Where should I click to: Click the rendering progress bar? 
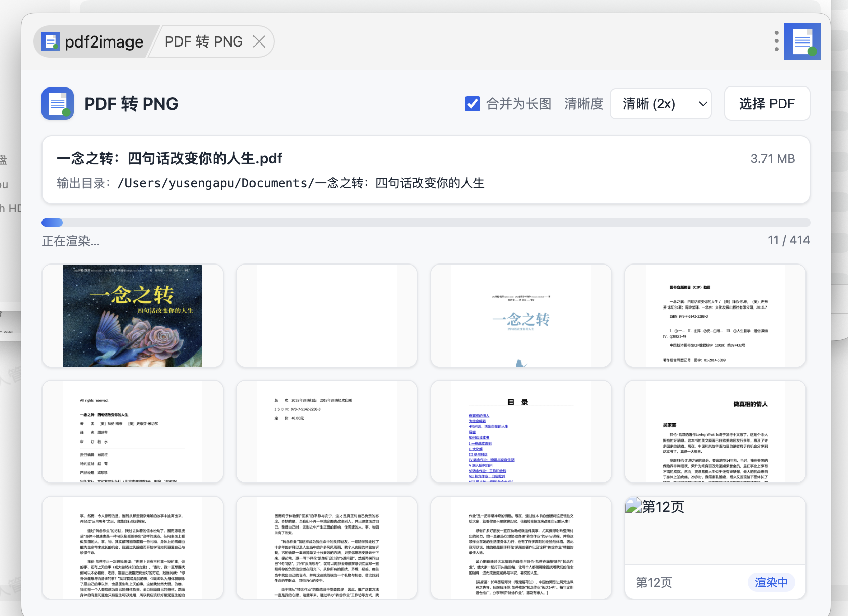[x=426, y=223]
